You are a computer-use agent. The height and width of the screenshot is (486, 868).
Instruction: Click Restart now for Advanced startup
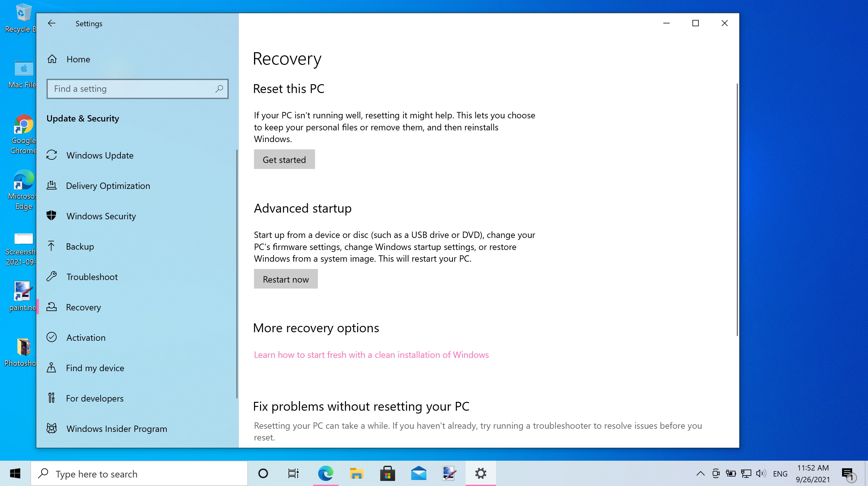coord(286,278)
